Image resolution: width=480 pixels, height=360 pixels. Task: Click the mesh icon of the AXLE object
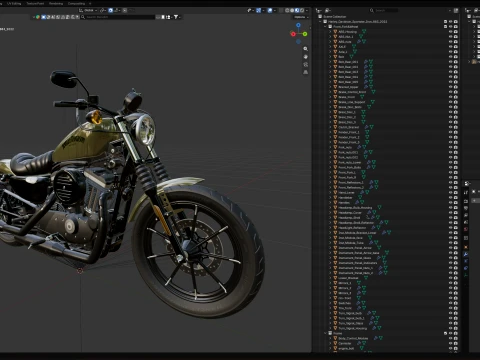[x=335, y=47]
